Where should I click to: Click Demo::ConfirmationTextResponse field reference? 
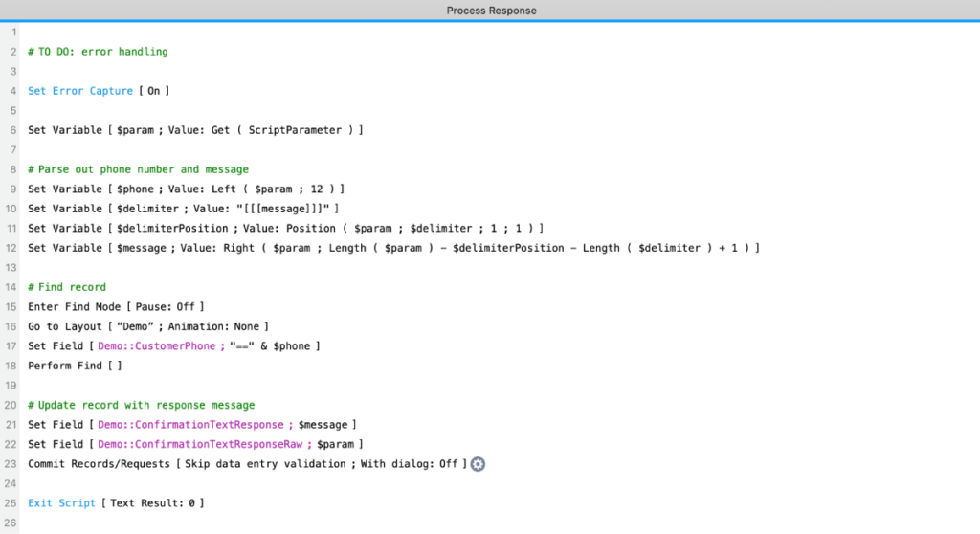[190, 425]
